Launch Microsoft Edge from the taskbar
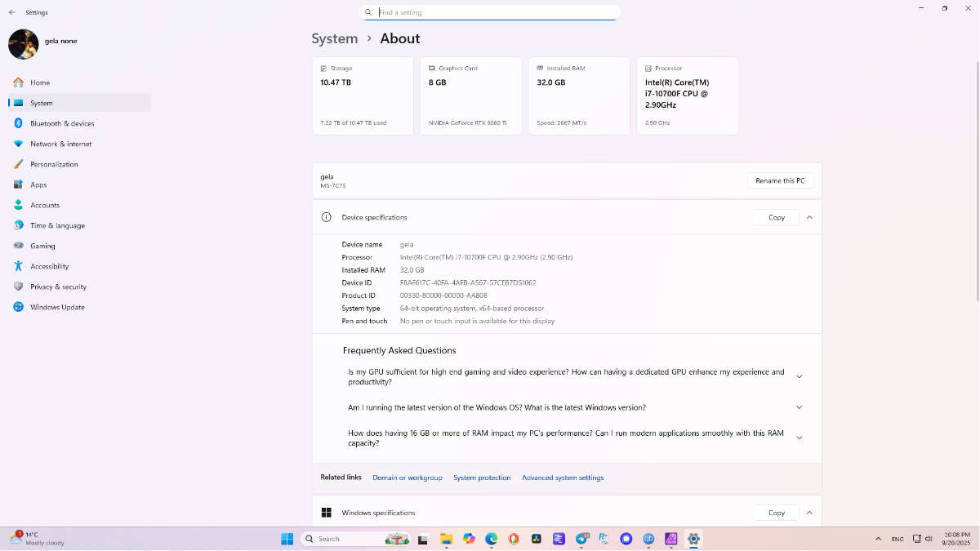The image size is (980, 551). (492, 539)
